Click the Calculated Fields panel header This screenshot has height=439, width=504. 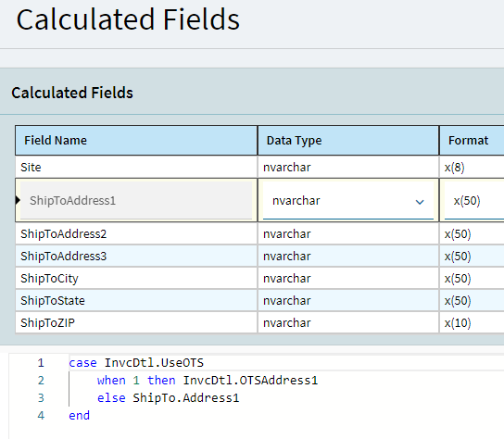[72, 93]
